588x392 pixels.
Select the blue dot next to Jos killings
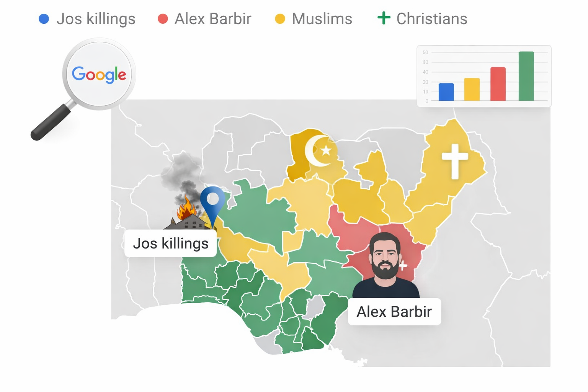point(44,19)
